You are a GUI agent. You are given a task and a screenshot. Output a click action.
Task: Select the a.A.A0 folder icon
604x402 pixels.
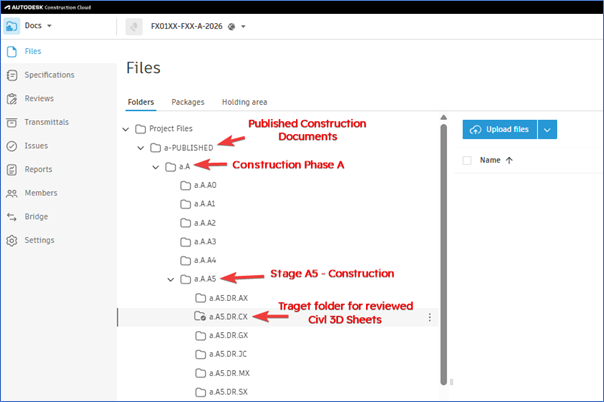[x=185, y=186]
